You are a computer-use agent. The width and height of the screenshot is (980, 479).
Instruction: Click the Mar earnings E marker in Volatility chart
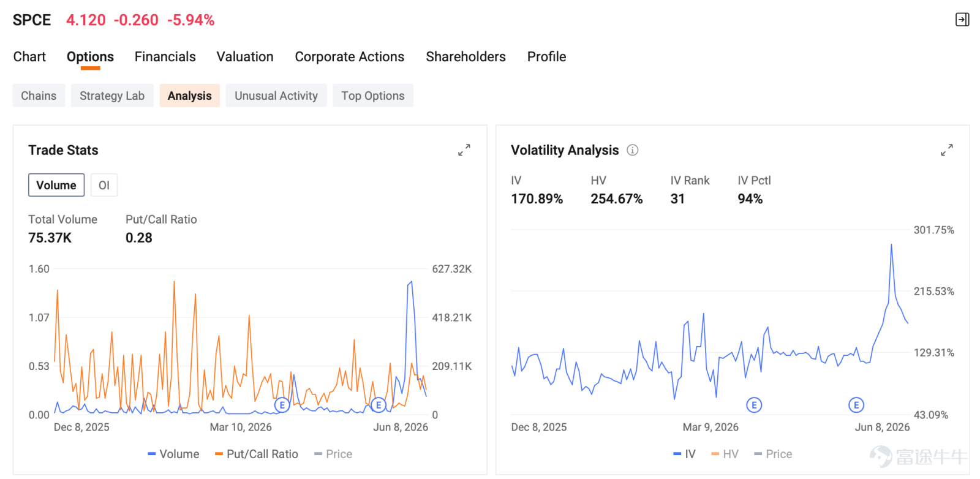pos(754,405)
